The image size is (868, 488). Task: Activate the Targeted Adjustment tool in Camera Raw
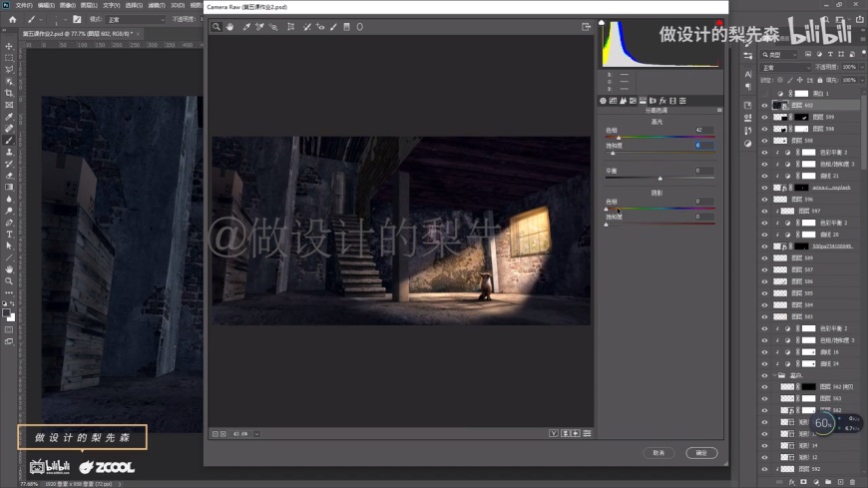(273, 27)
